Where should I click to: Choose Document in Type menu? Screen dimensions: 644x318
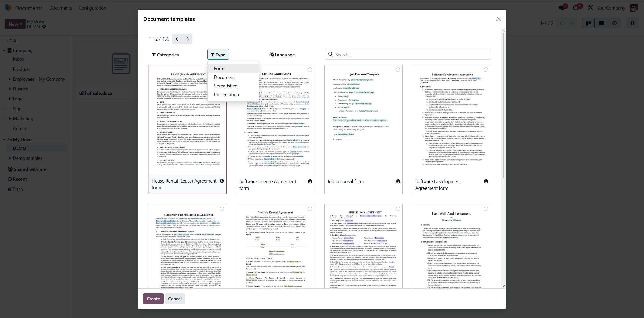[233, 77]
